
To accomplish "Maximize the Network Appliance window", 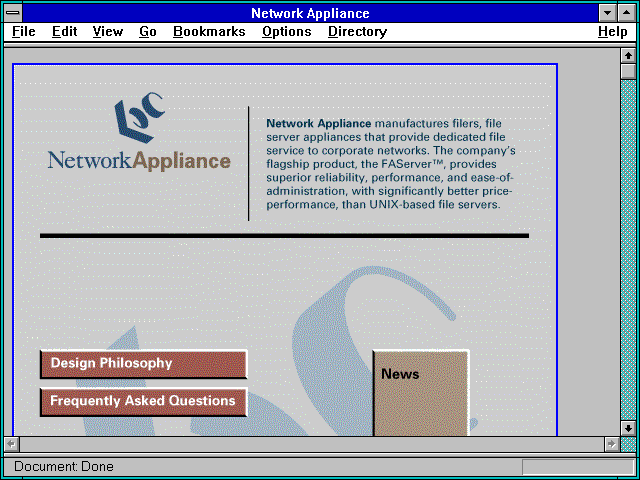I will click(x=627, y=13).
